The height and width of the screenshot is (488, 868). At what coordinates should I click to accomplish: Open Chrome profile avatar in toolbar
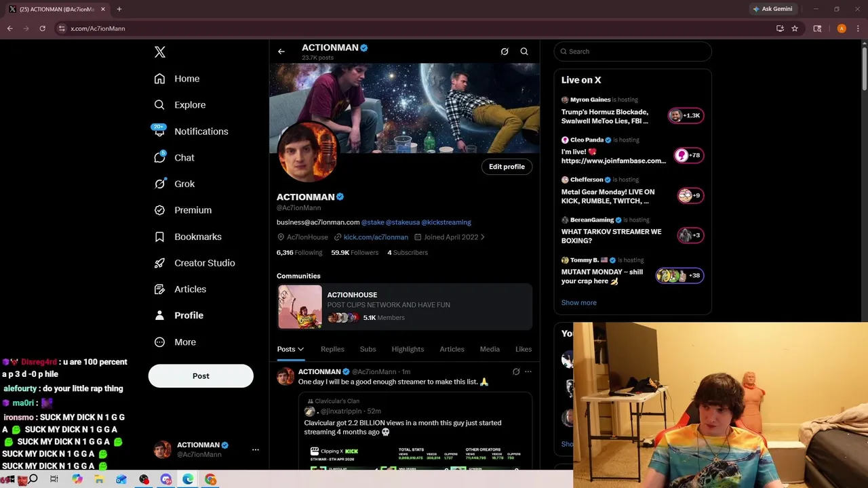pyautogui.click(x=842, y=28)
